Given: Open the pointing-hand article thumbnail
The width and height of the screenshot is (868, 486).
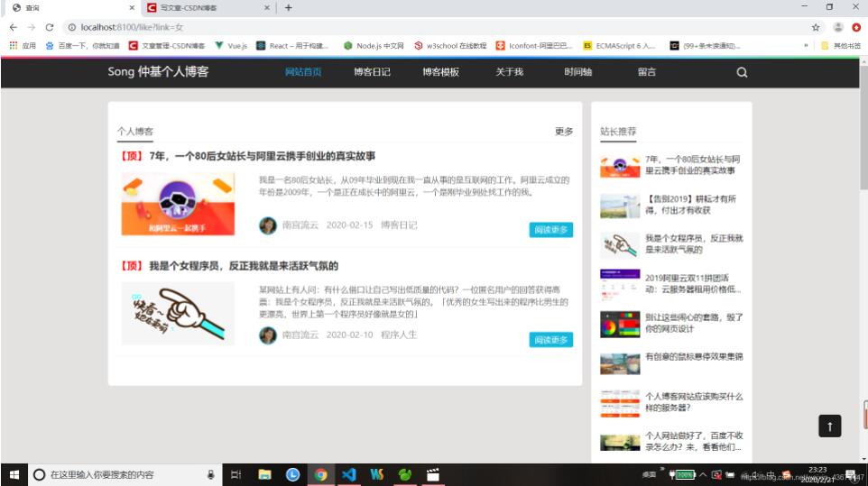Looking at the screenshot, I should tap(179, 314).
